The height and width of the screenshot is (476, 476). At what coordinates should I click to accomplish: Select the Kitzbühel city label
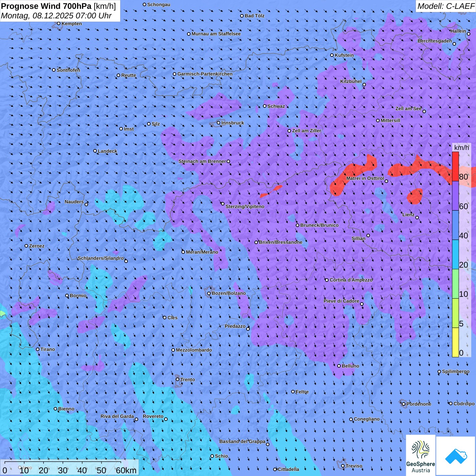tap(351, 81)
